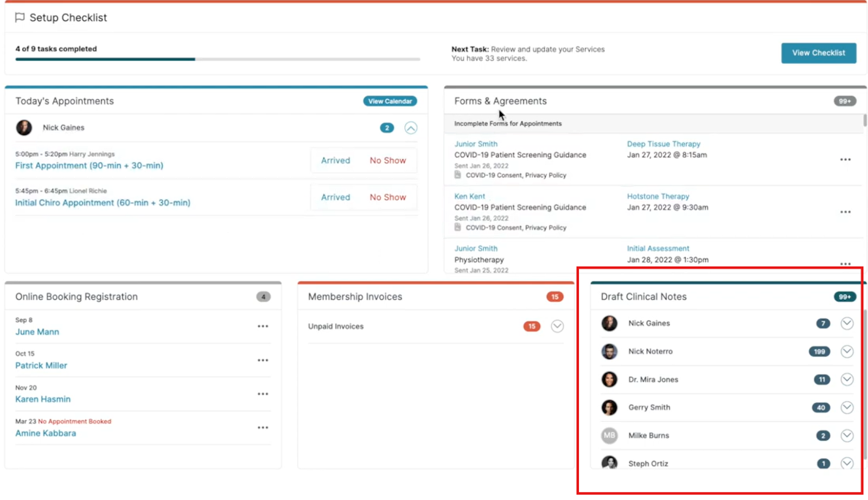The height and width of the screenshot is (500, 868).
Task: Open Karen Hasmin registration
Action: 43,399
